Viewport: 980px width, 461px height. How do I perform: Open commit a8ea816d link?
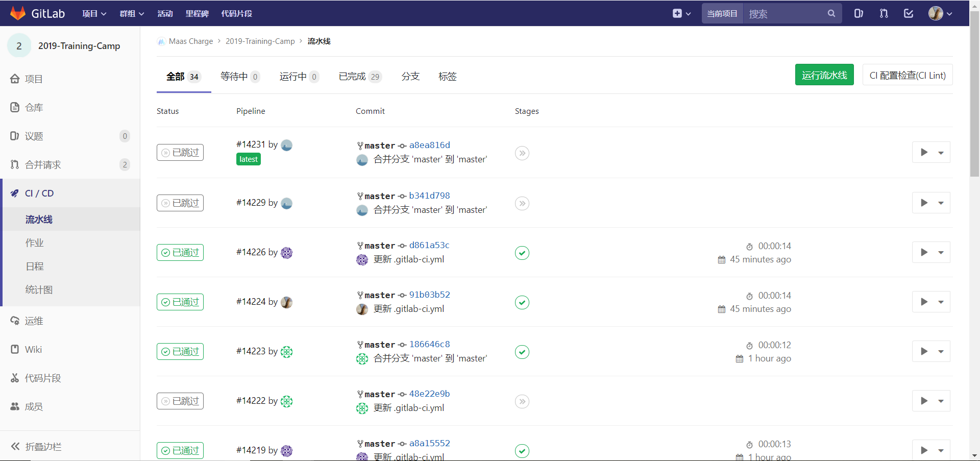click(x=429, y=145)
